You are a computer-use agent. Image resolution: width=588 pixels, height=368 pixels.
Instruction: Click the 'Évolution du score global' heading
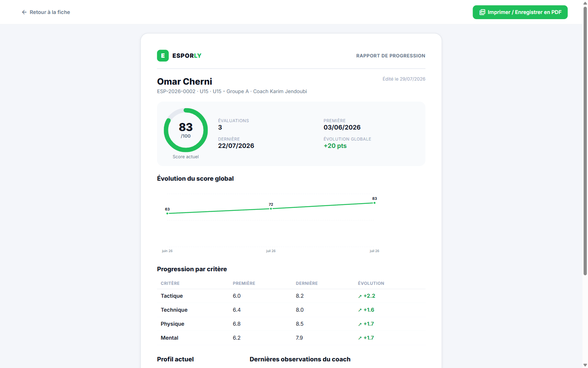(x=195, y=178)
